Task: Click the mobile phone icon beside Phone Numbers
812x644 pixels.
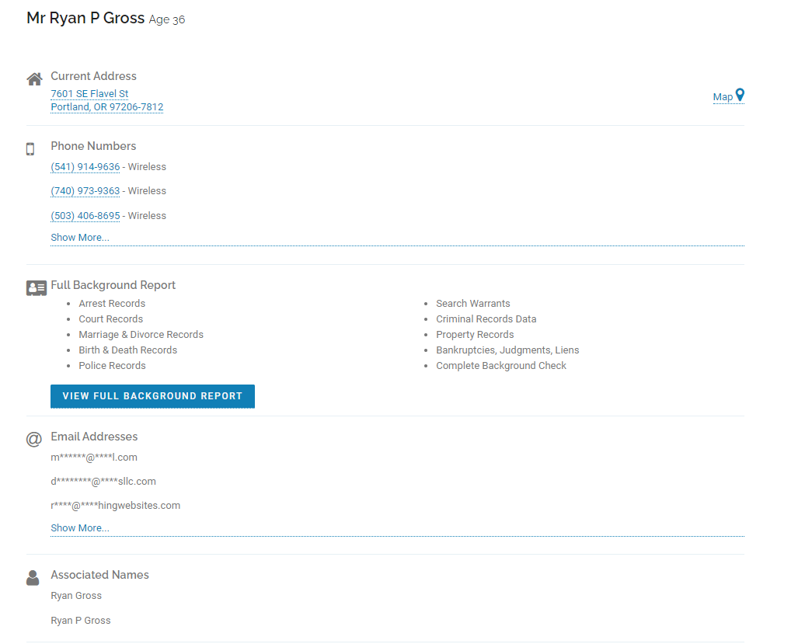Action: click(30, 149)
